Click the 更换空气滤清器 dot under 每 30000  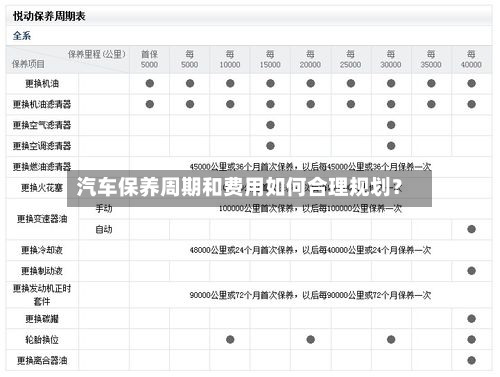pyautogui.click(x=391, y=125)
